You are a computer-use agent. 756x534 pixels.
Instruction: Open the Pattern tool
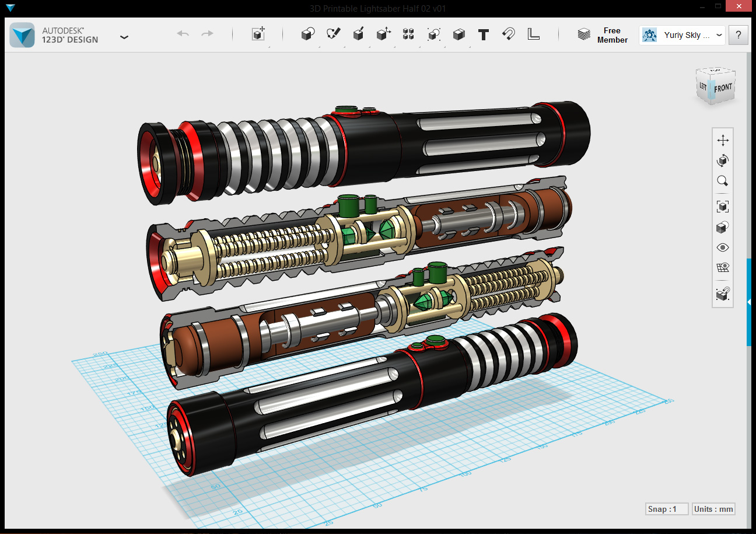coord(408,34)
